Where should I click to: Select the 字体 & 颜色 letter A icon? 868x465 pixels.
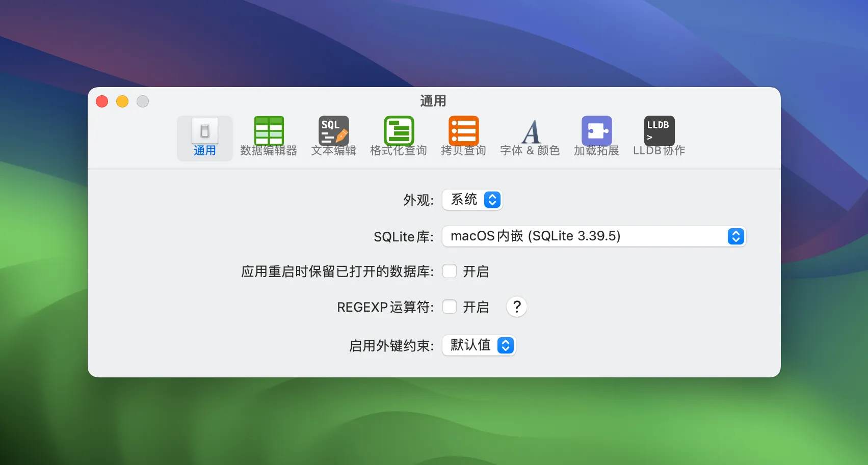click(x=531, y=131)
